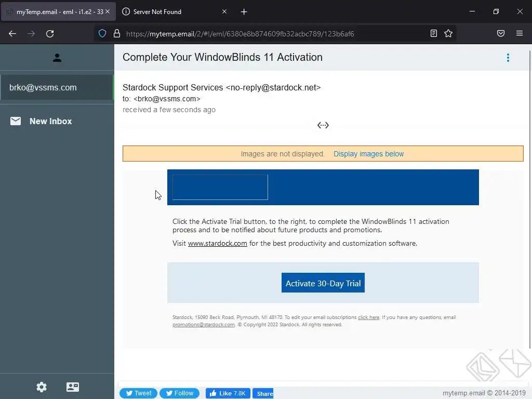Viewport: 532px width, 399px height.
Task: Open settings gear in sidebar bottom
Action: (42, 387)
